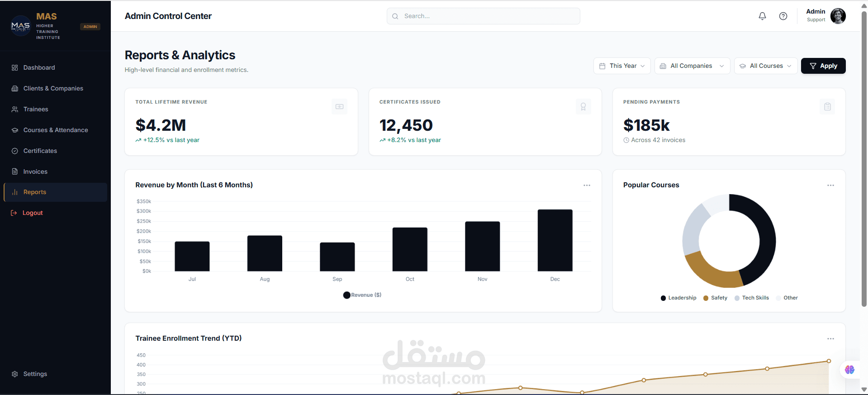Viewport: 868px width, 395px height.
Task: Click the revenue money icon on card
Action: tap(339, 106)
